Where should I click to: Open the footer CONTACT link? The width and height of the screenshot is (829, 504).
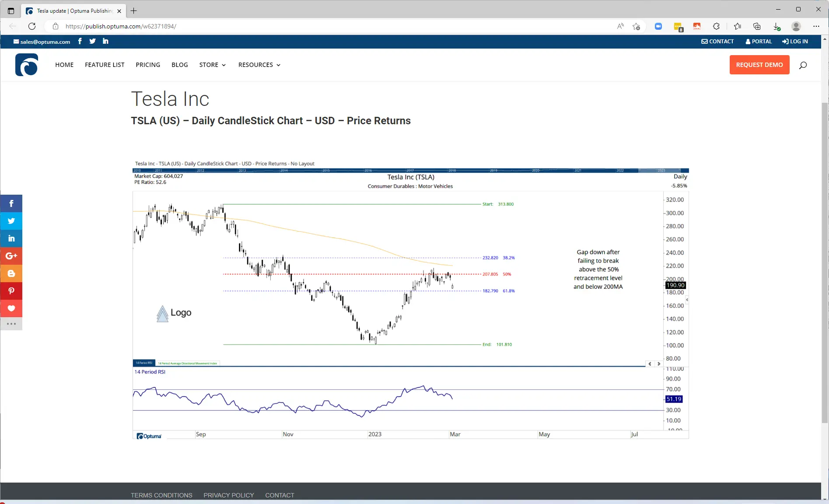pos(280,495)
